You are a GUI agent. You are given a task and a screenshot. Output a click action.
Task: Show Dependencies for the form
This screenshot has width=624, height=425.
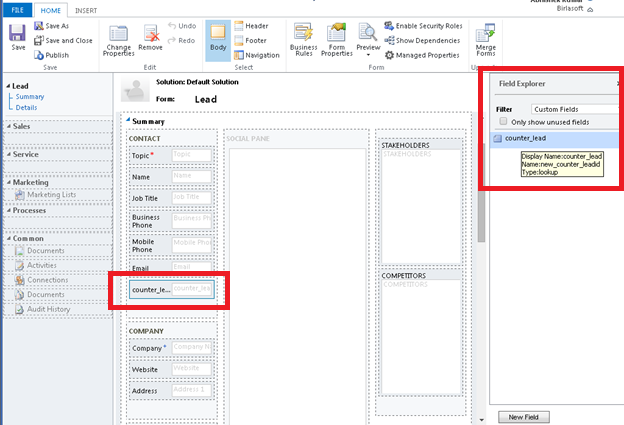click(422, 41)
